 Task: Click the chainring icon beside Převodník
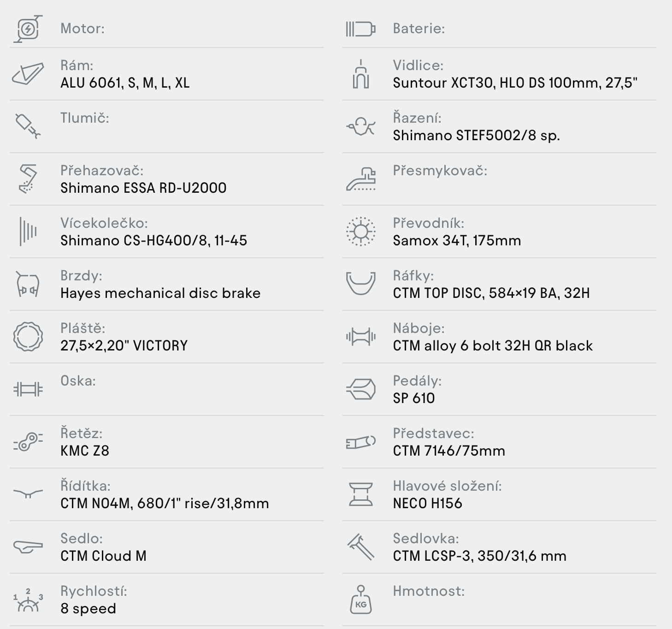click(360, 231)
